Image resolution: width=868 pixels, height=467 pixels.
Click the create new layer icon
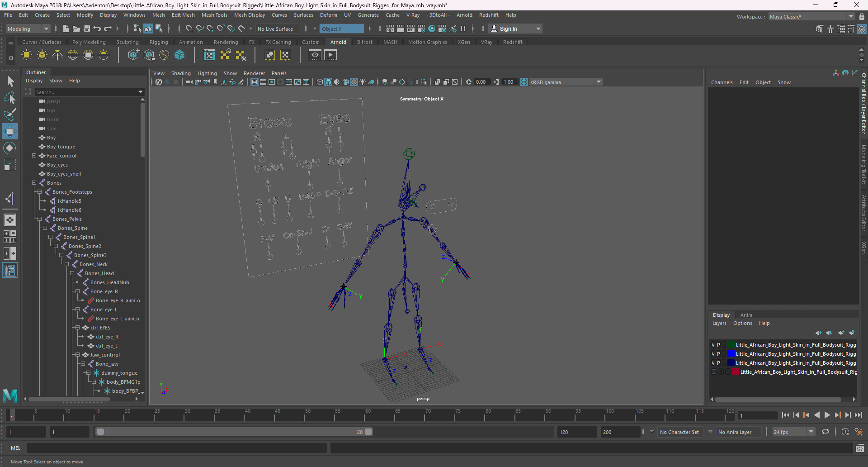pos(841,333)
